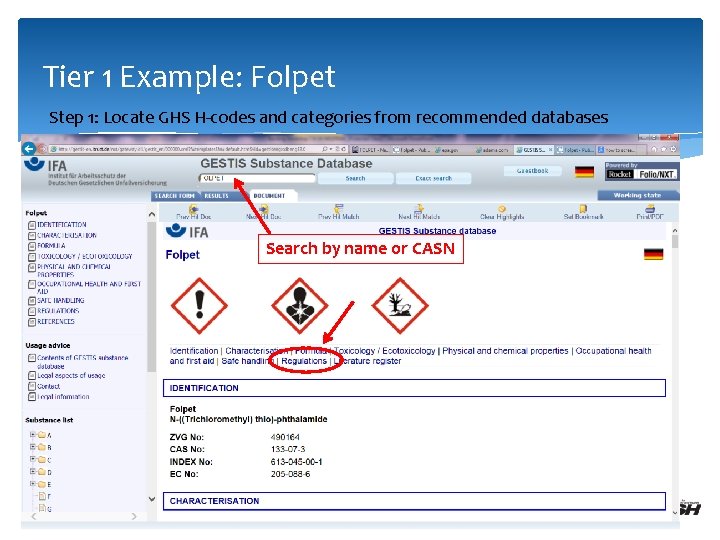Click the Search button
This screenshot has height=540, width=720.
pos(355,178)
